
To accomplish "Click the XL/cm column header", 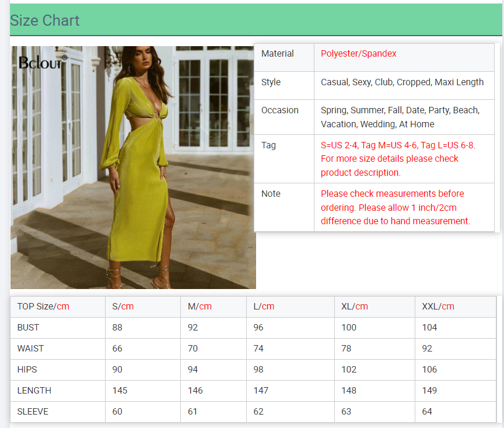I will [355, 307].
